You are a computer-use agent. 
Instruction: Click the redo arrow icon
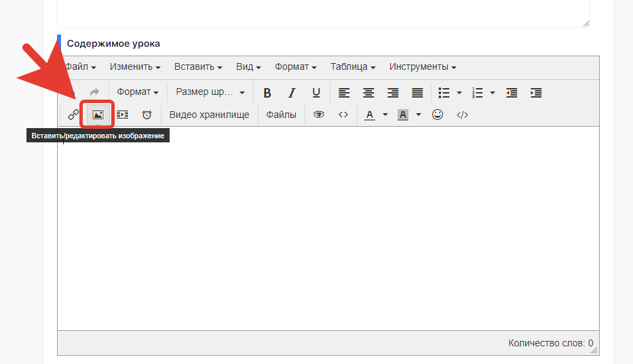(94, 92)
